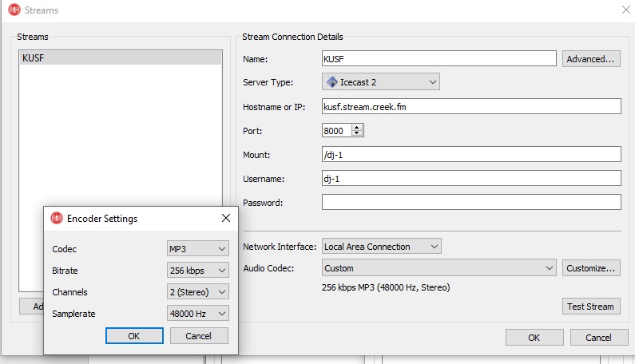Click the Name input field
This screenshot has height=364, width=635.
(x=439, y=59)
